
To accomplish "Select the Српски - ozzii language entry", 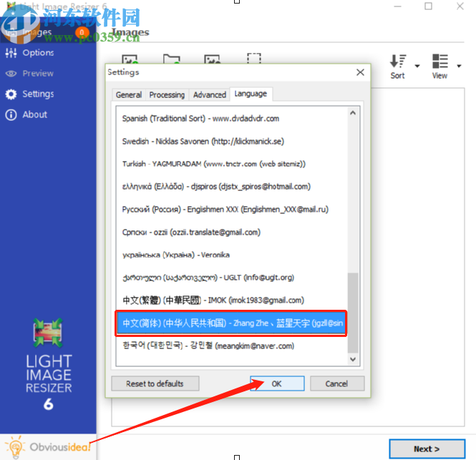I will pos(232,233).
